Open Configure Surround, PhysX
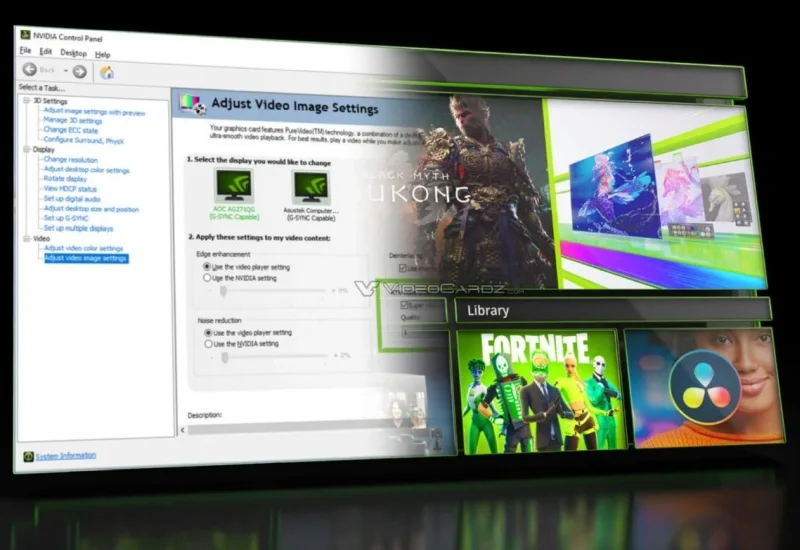The image size is (800, 550). (x=84, y=140)
